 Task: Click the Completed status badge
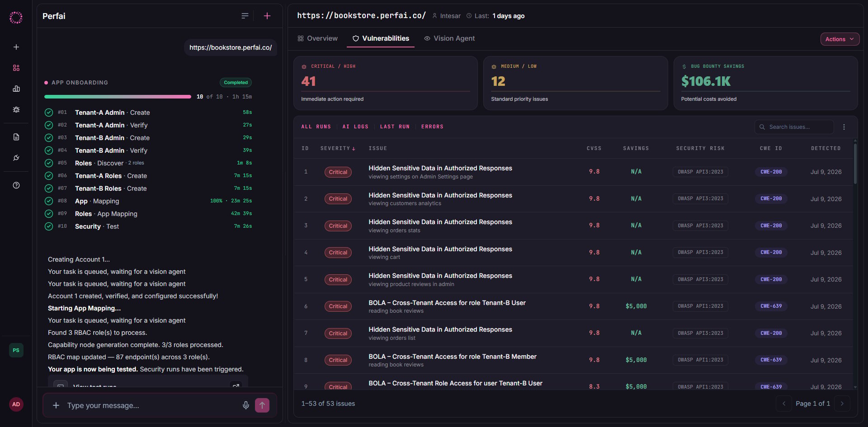coord(236,83)
